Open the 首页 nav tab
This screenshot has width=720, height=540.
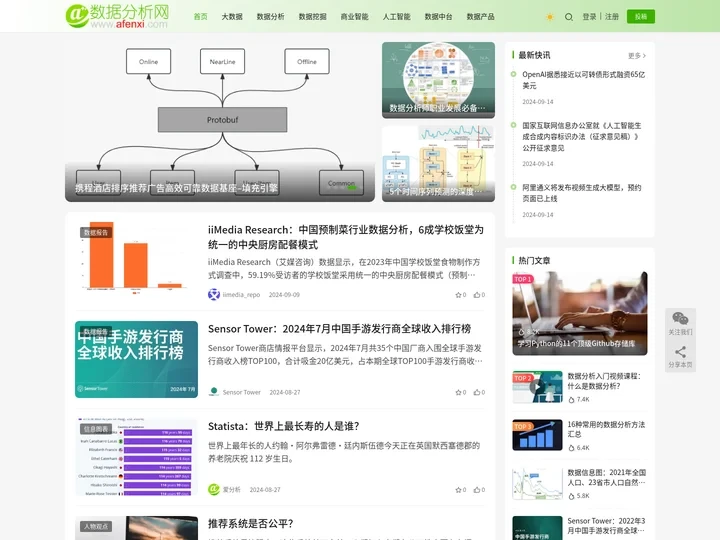click(x=200, y=17)
